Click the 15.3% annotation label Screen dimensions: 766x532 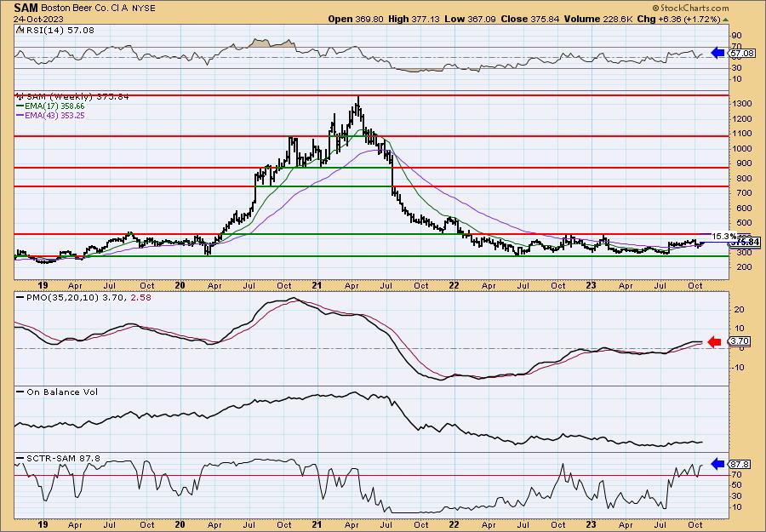[723, 237]
